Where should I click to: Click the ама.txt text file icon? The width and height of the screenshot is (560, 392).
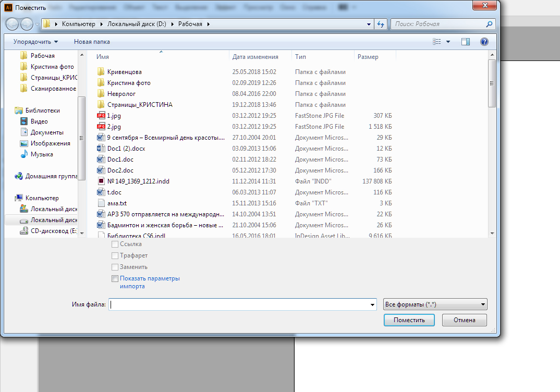point(101,203)
